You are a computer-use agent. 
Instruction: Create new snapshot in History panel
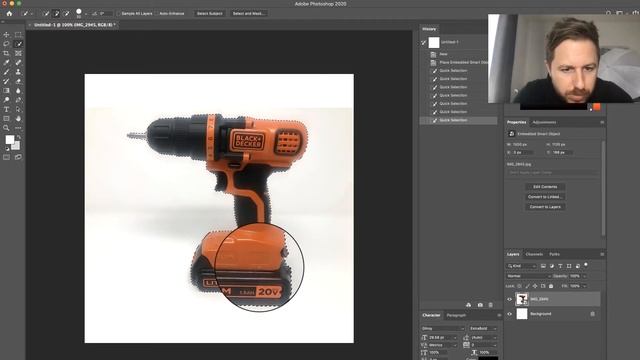point(480,305)
